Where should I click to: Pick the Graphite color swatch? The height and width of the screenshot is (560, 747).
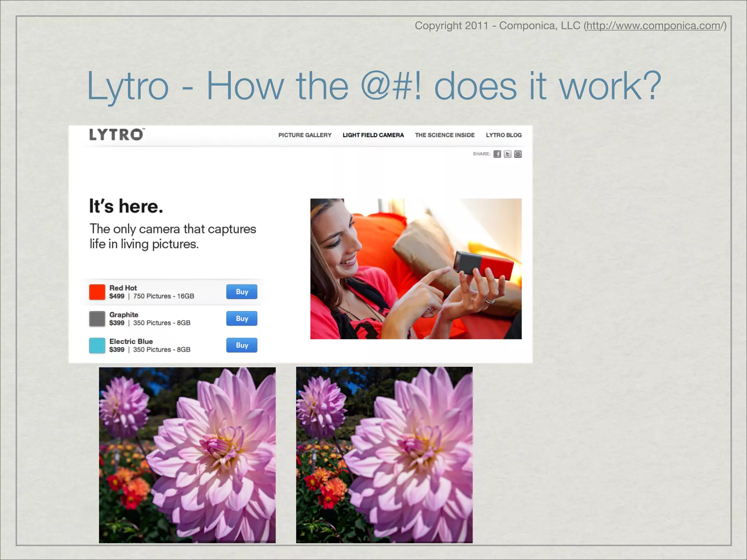coord(97,319)
